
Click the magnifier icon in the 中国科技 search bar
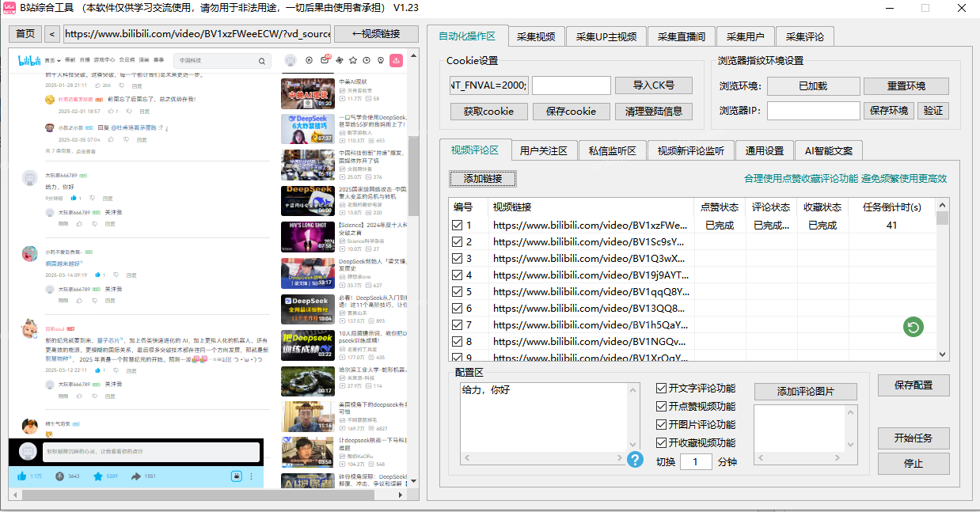pyautogui.click(x=261, y=60)
